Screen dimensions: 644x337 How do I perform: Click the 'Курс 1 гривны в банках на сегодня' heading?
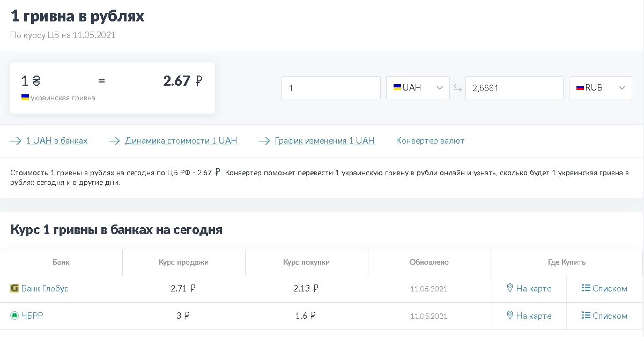(116, 230)
